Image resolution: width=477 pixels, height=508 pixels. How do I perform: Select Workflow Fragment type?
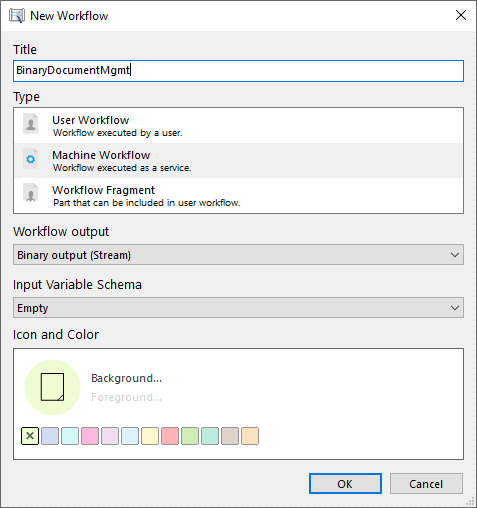pyautogui.click(x=238, y=196)
